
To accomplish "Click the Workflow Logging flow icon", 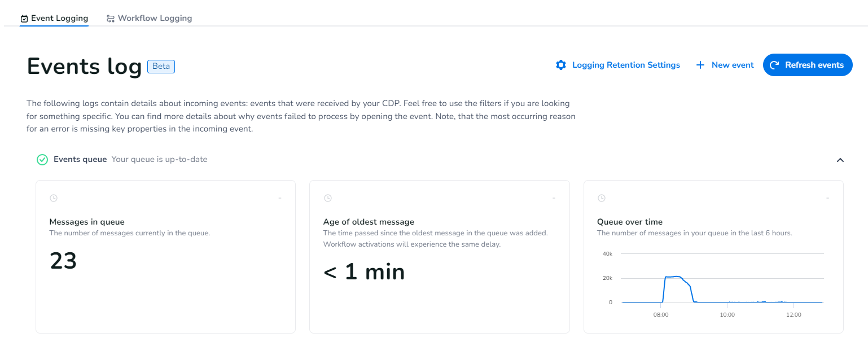I will point(111,19).
